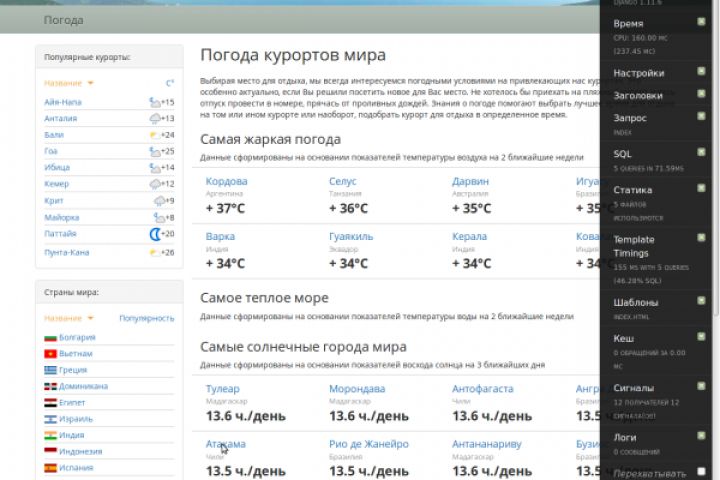Viewport: 720px width, 480px height.
Task: Open the Заголовки debug panel
Action: point(638,96)
